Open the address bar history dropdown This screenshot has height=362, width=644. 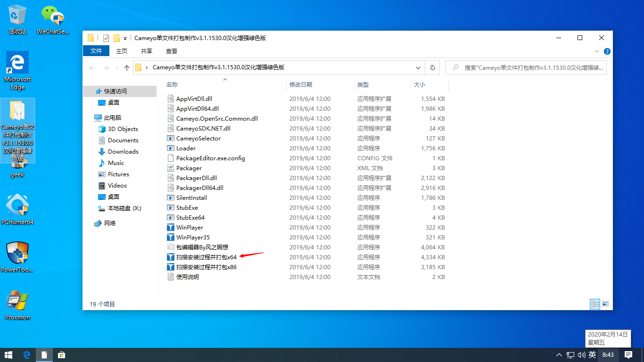pyautogui.click(x=418, y=68)
